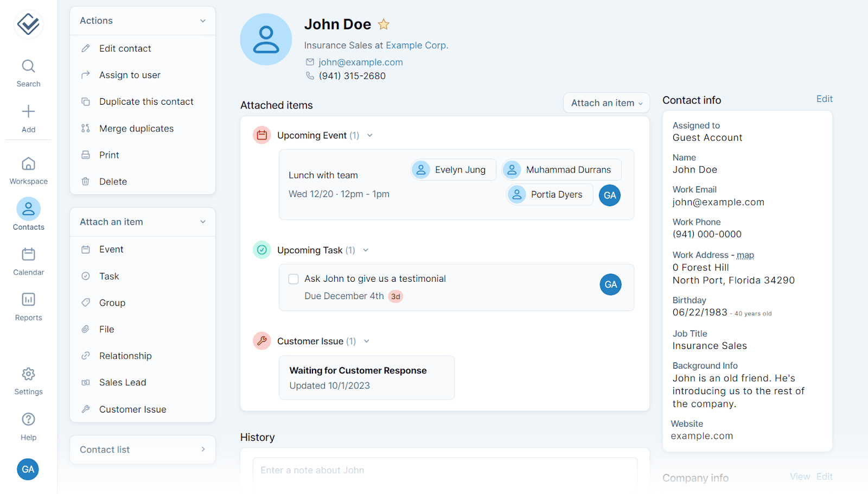Check off the testimonial task

(x=293, y=278)
